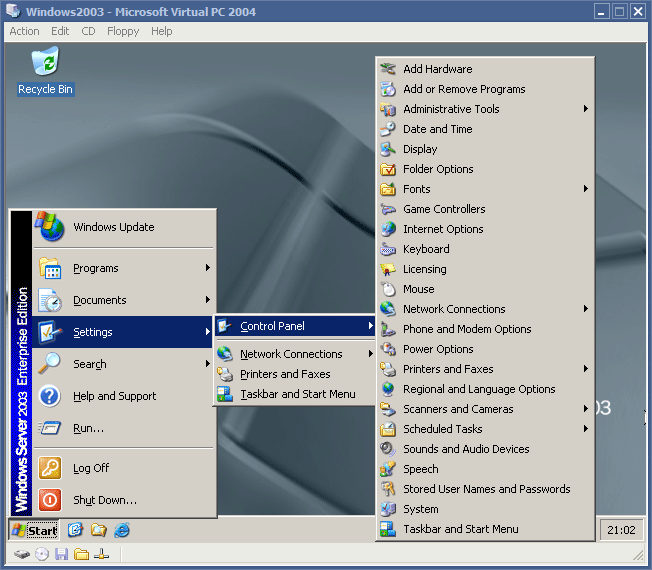Expand the Printers and Faxes arrow in Control Panel list
This screenshot has width=652, height=570.
[585, 369]
